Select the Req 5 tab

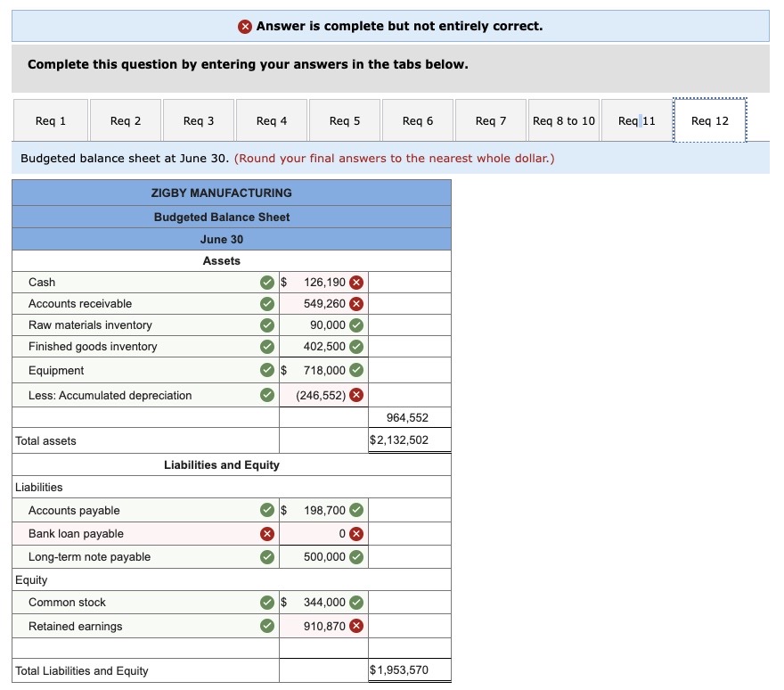pyautogui.click(x=345, y=120)
